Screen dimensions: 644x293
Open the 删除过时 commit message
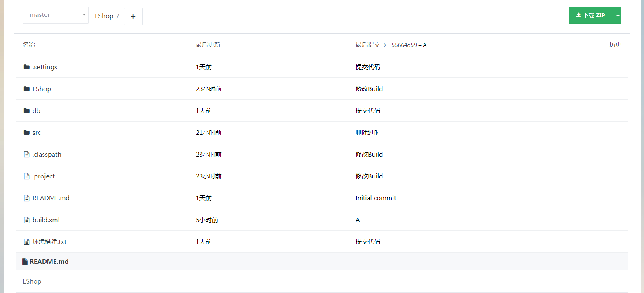click(x=368, y=132)
